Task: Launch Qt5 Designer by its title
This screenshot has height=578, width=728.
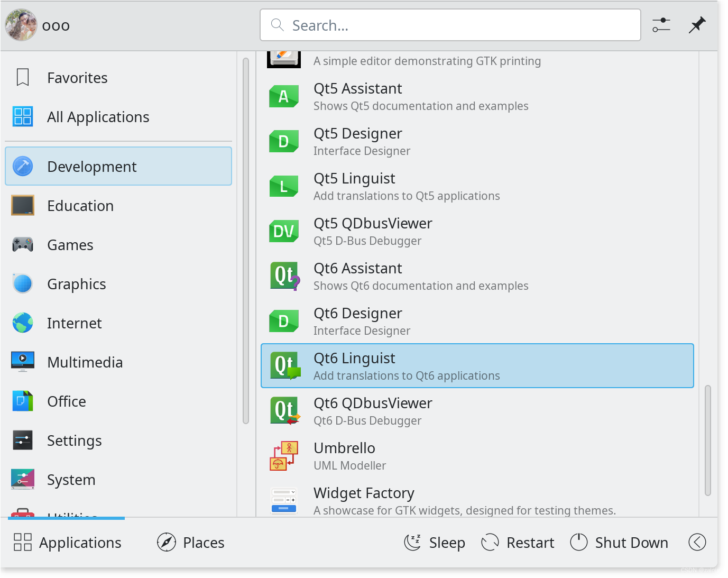Action: point(358,133)
